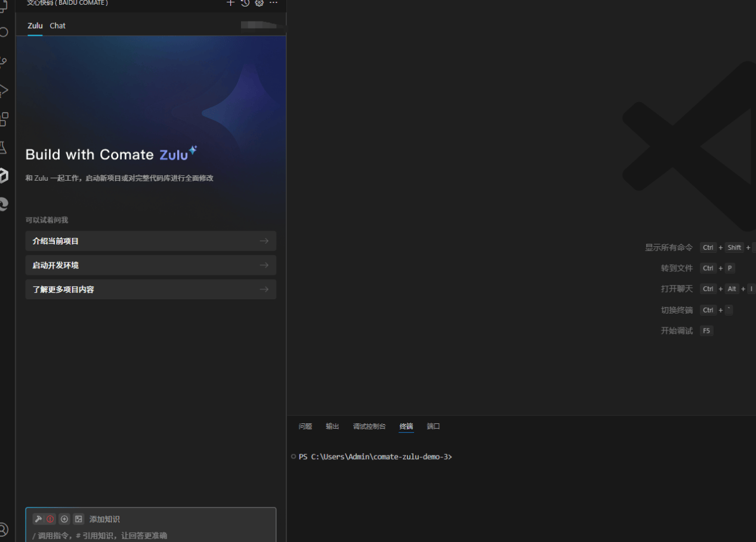
Task: Click the 文心快码 (BAIDU COMATE) panel title
Action: point(67,3)
